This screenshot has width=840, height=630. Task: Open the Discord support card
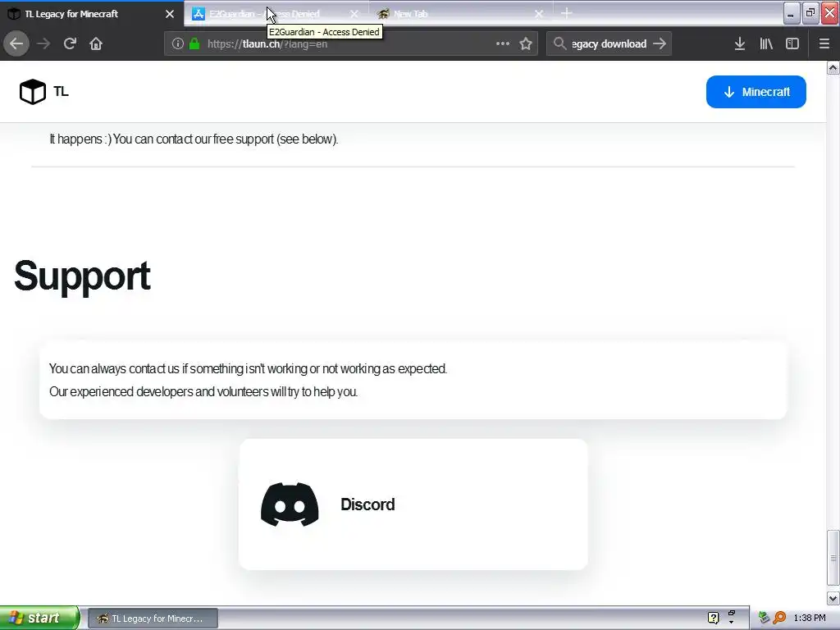tap(413, 504)
